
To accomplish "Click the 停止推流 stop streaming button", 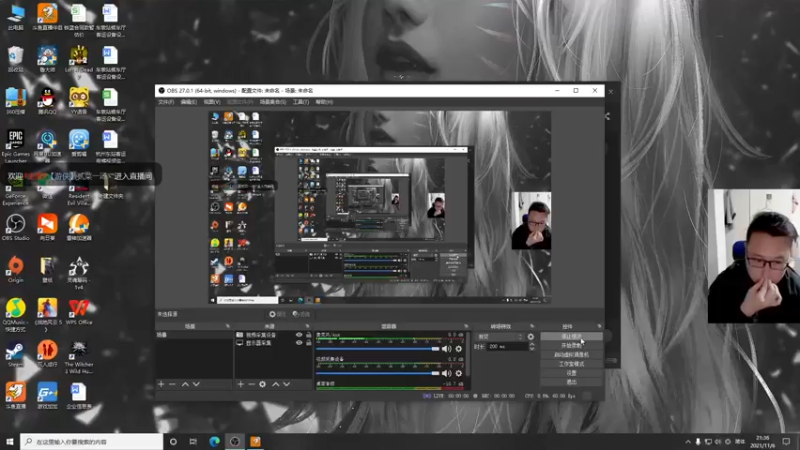I will pyautogui.click(x=571, y=337).
